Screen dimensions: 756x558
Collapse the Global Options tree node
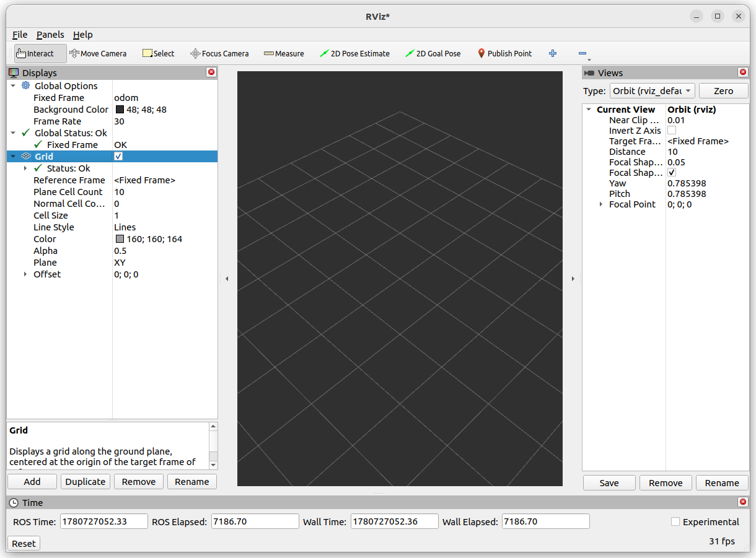point(13,85)
